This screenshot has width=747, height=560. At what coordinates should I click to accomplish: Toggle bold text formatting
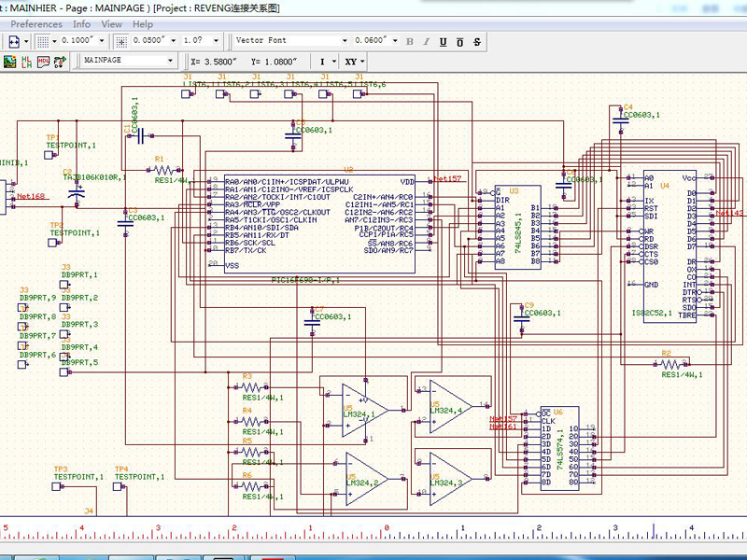tap(410, 42)
